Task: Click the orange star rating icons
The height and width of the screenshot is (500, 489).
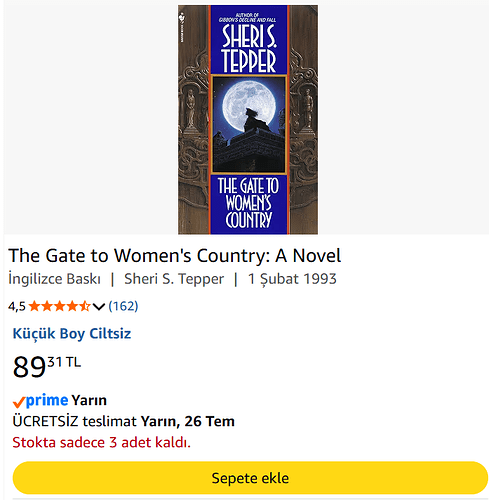Action: click(x=59, y=306)
